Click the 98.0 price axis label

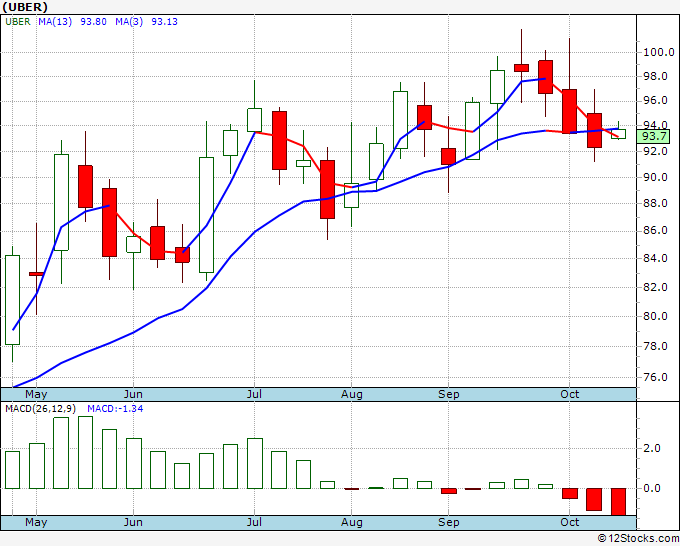655,77
